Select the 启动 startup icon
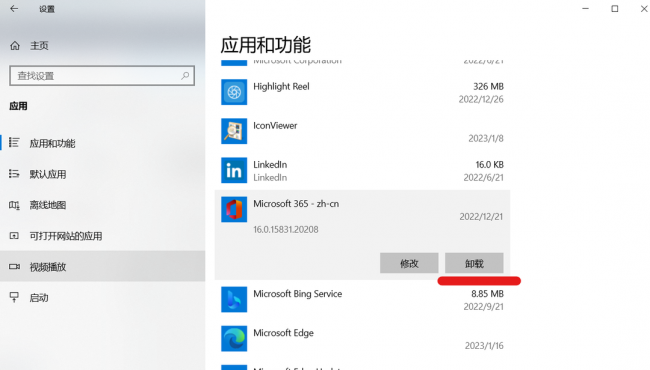This screenshot has height=370, width=650. [x=14, y=297]
